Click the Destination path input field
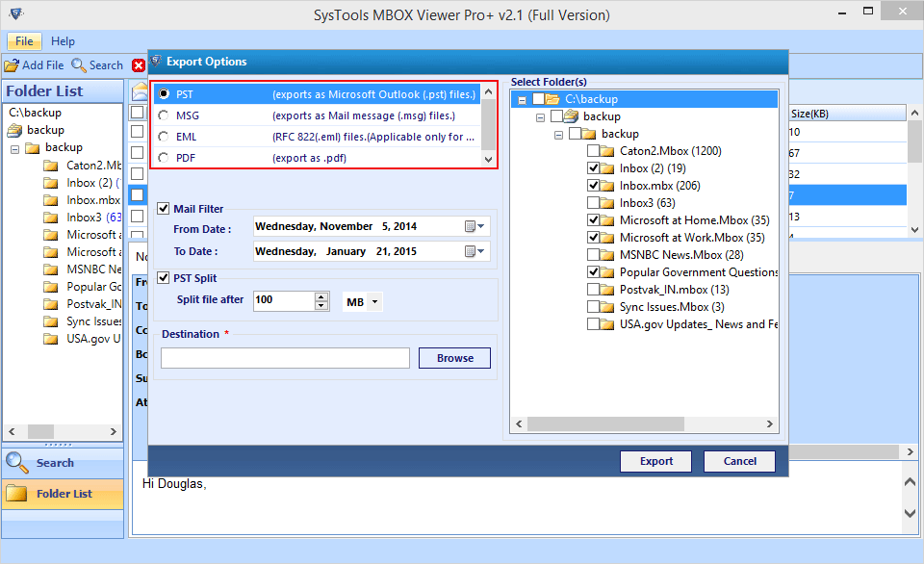Image resolution: width=924 pixels, height=564 pixels. pyautogui.click(x=285, y=358)
